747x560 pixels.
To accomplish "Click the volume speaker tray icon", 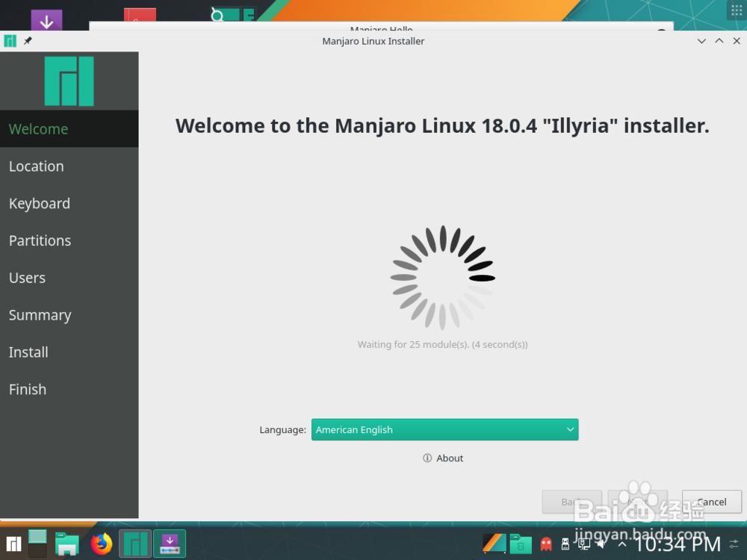I will click(601, 544).
